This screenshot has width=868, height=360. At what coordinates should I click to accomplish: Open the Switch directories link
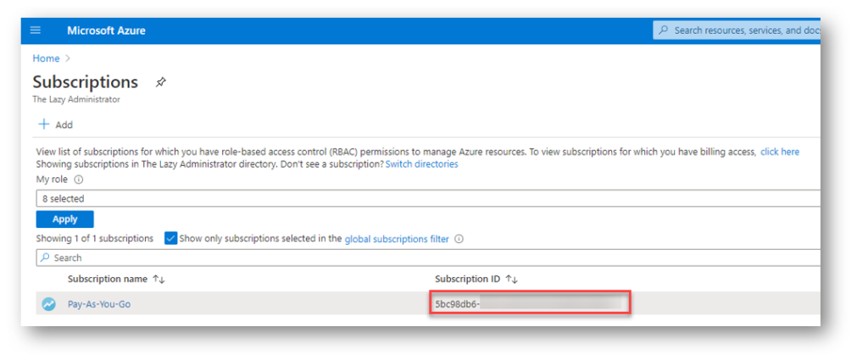pos(422,164)
